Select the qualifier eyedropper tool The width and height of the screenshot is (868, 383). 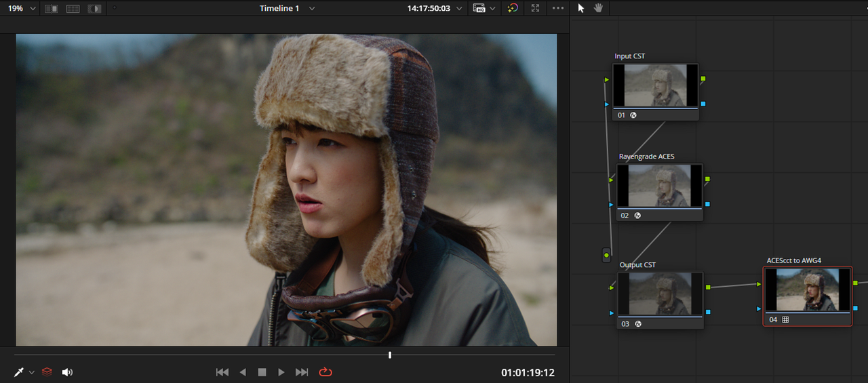coord(19,372)
